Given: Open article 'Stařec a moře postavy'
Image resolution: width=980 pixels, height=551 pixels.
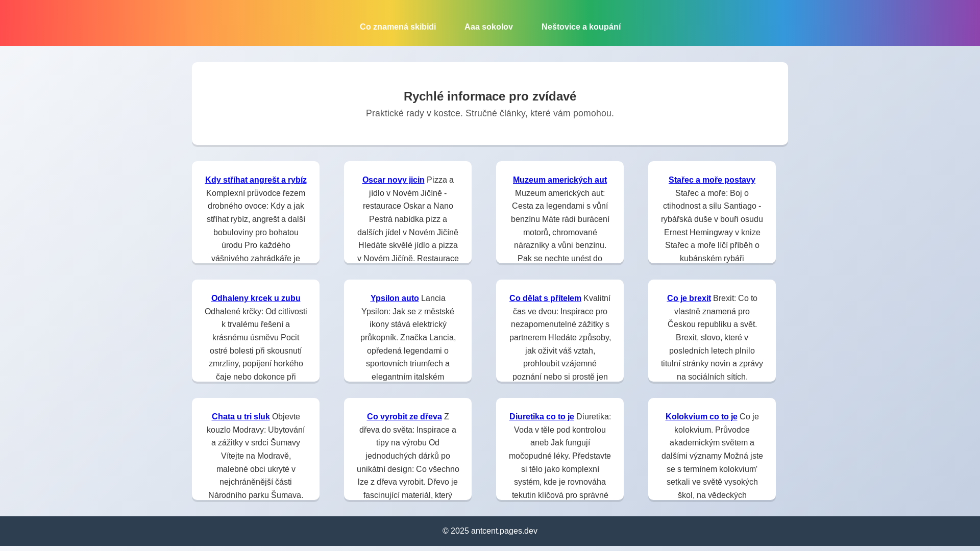Looking at the screenshot, I should coord(712,180).
